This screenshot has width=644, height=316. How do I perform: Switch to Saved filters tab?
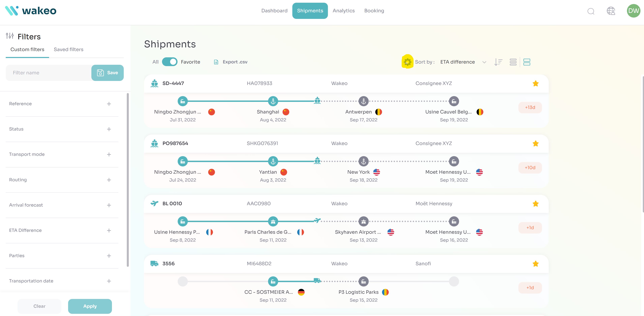pyautogui.click(x=68, y=50)
